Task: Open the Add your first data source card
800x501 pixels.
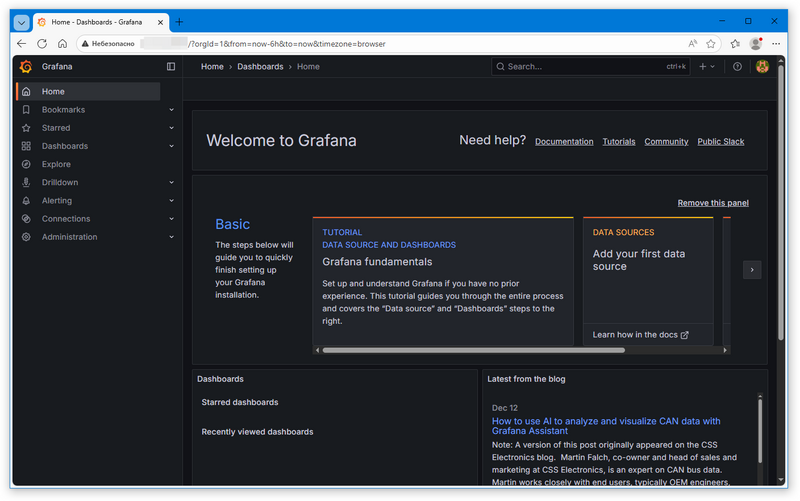Action: pyautogui.click(x=648, y=281)
